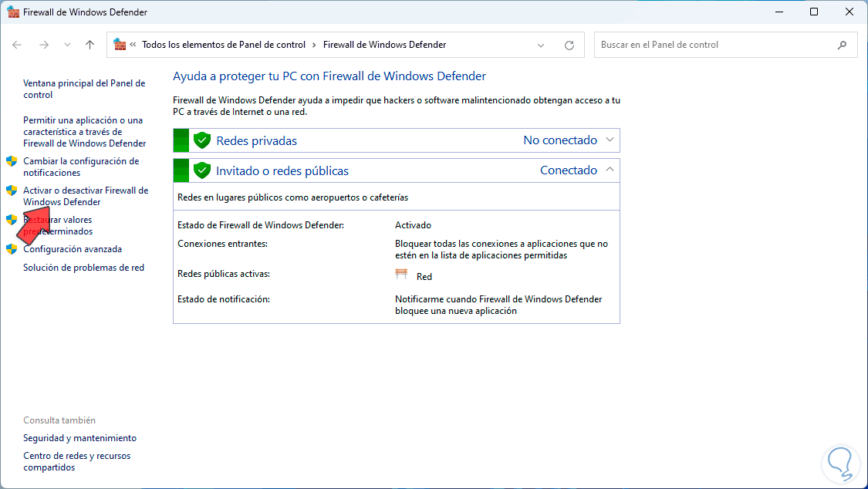This screenshot has height=489, width=868.
Task: Select Firewall de Windows Defender breadcrumb
Action: tap(385, 45)
